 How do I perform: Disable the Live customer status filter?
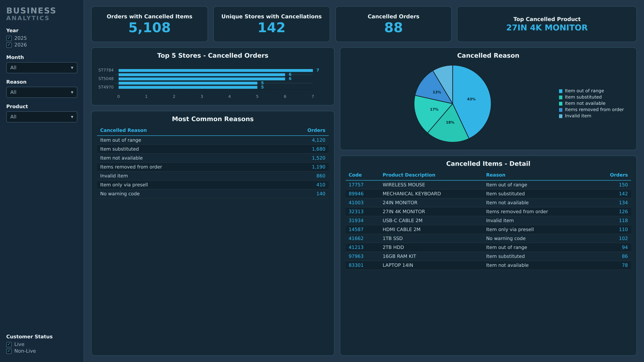[9, 344]
